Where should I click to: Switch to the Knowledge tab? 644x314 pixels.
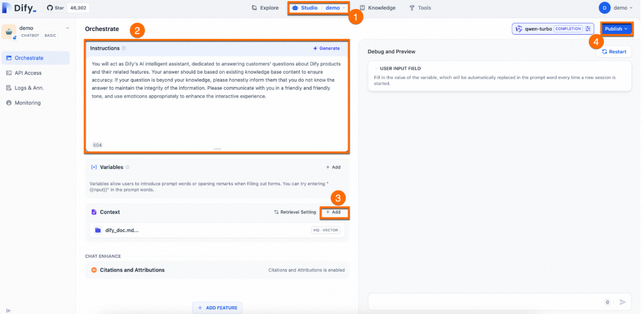pyautogui.click(x=377, y=8)
